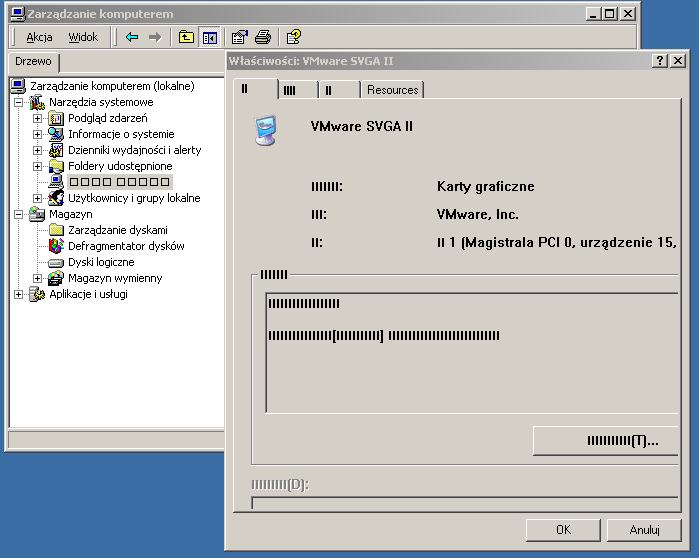Screen dimensions: 699x558
Task: Click the Magazyn storage icon
Action: point(37,214)
